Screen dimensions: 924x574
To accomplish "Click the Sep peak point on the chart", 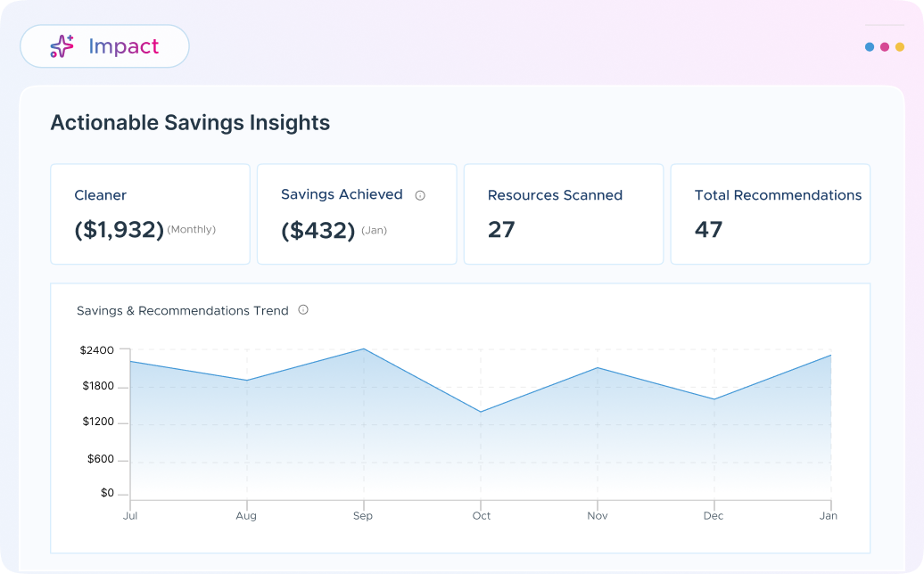I will click(363, 348).
